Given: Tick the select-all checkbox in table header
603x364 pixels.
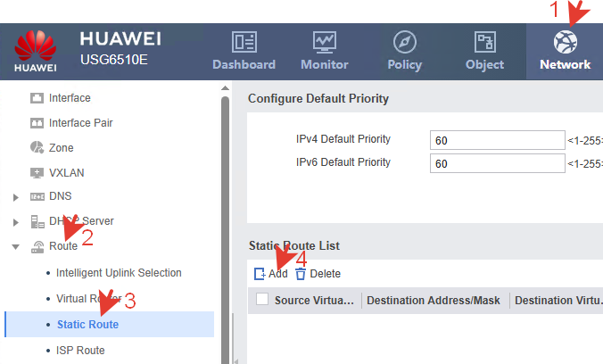Looking at the screenshot, I should tap(262, 300).
